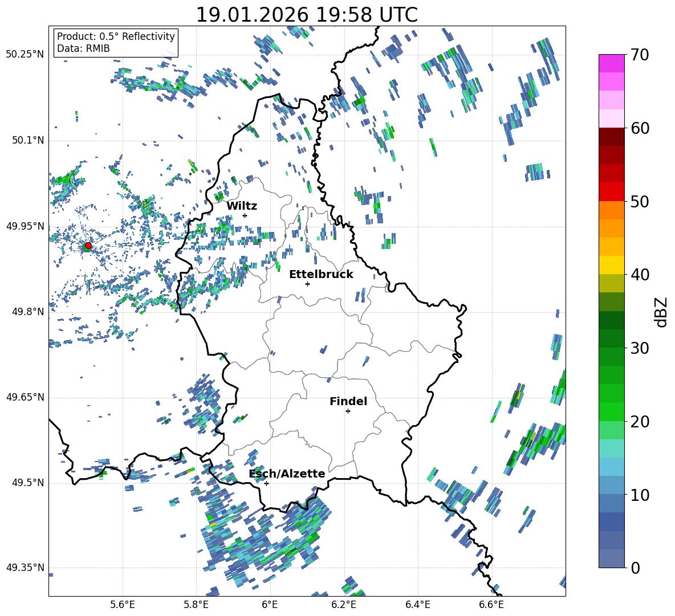Click the bright red colorbar segment above 50
675x616 pixels.
[611, 192]
